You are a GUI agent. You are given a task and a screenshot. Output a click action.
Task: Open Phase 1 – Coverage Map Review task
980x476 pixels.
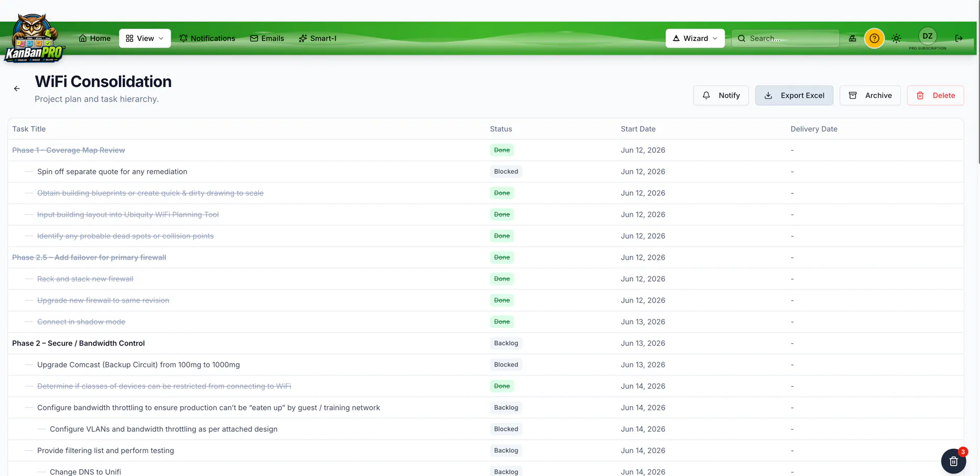[69, 150]
